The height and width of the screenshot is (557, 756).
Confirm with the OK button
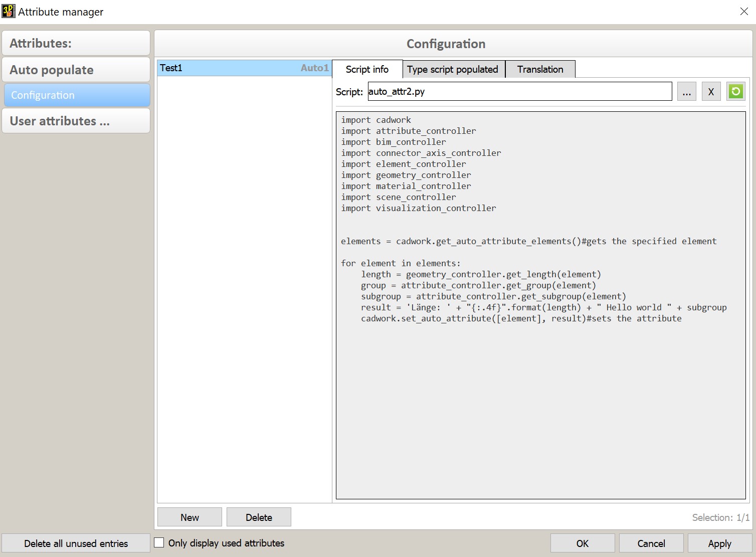point(583,543)
